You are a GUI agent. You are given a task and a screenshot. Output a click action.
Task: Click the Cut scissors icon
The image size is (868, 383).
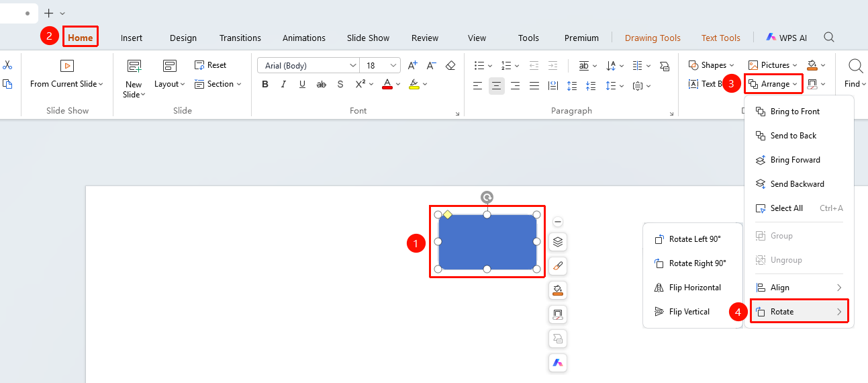7,65
